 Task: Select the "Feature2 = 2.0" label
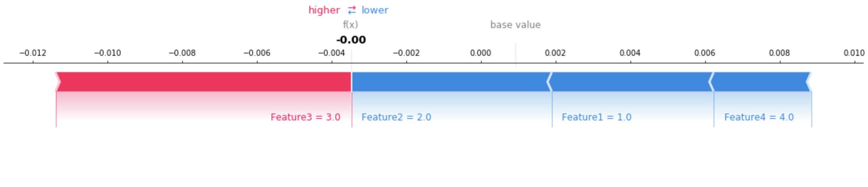point(396,117)
